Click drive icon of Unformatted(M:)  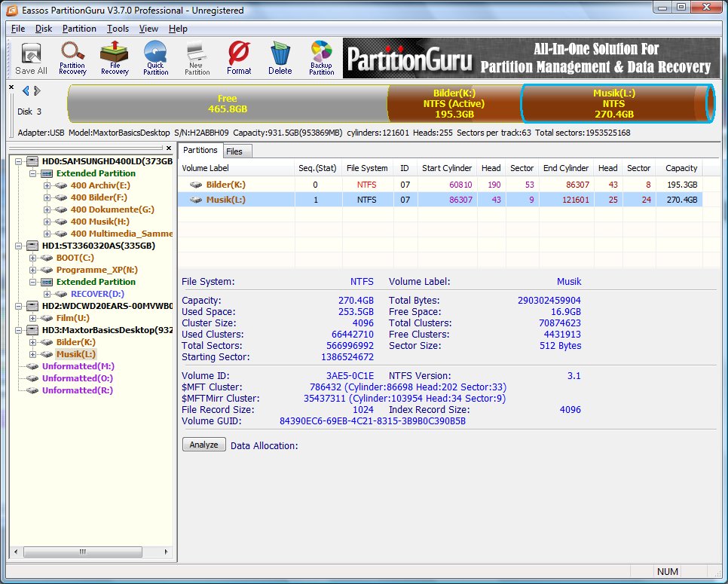(32, 366)
